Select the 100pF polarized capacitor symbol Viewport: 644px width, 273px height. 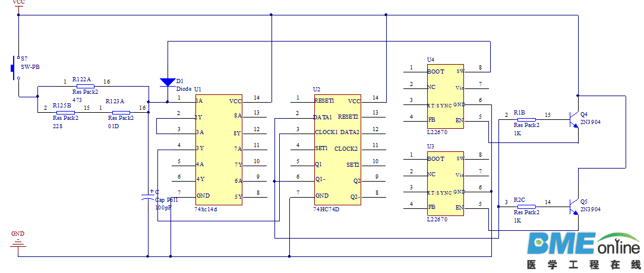click(147, 197)
